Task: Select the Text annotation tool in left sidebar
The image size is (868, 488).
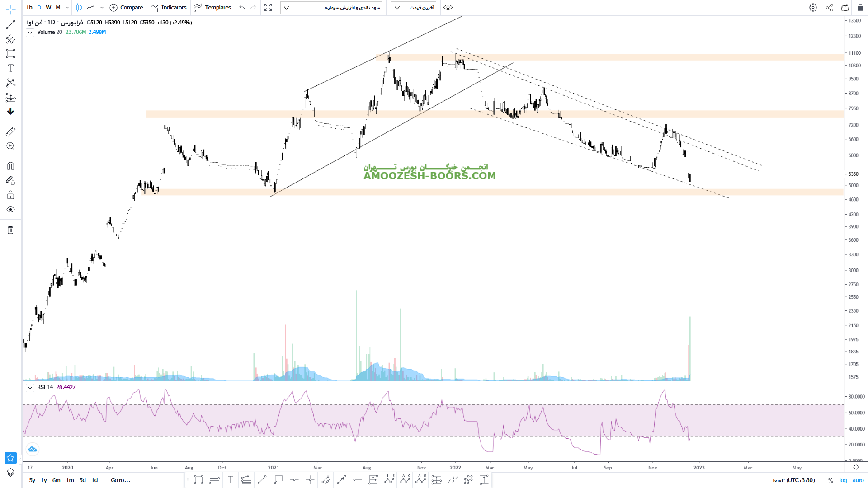Action: click(10, 68)
